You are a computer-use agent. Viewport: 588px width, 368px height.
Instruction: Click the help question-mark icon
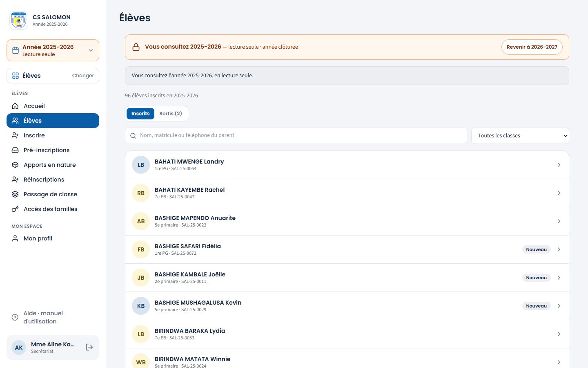tap(15, 317)
